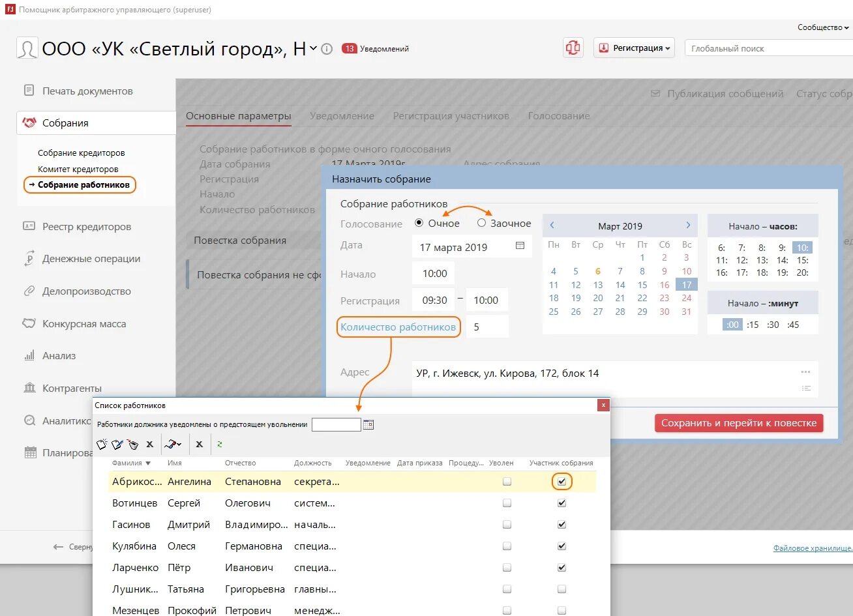Click the Адрес field with Ижевск address
This screenshot has width=853, height=616.
coord(614,379)
